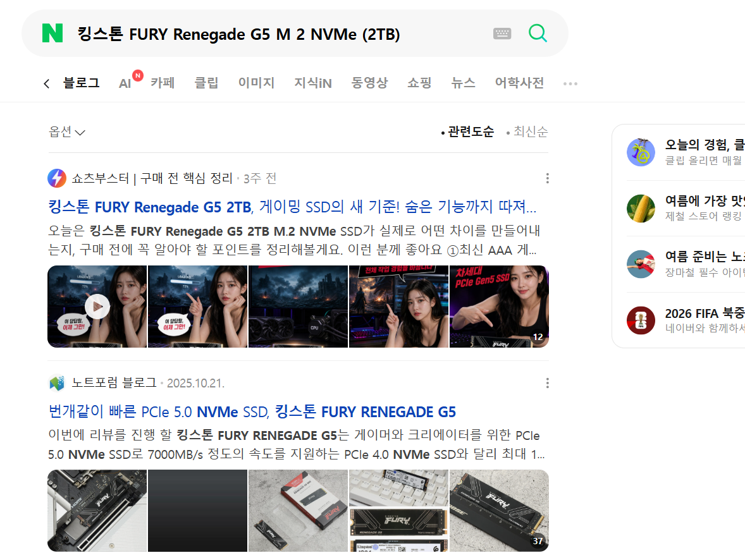
Task: Click the first post's description snippet
Action: pos(295,240)
